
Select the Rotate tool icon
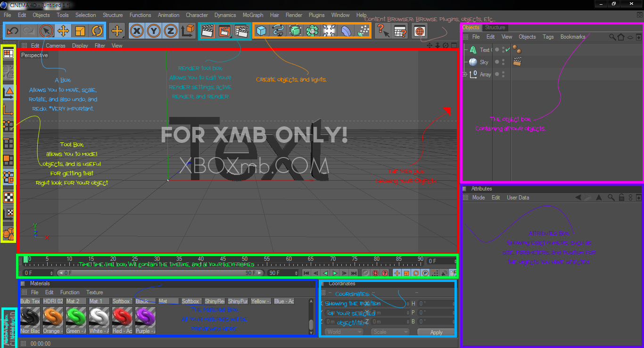point(97,31)
